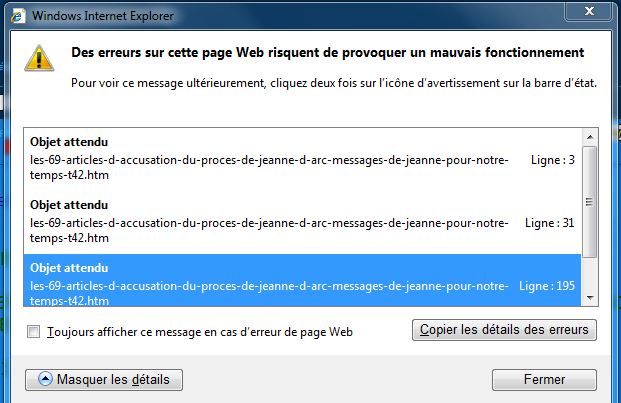Click the Toujours afficher ce message label
The width and height of the screenshot is (621, 403).
(200, 332)
